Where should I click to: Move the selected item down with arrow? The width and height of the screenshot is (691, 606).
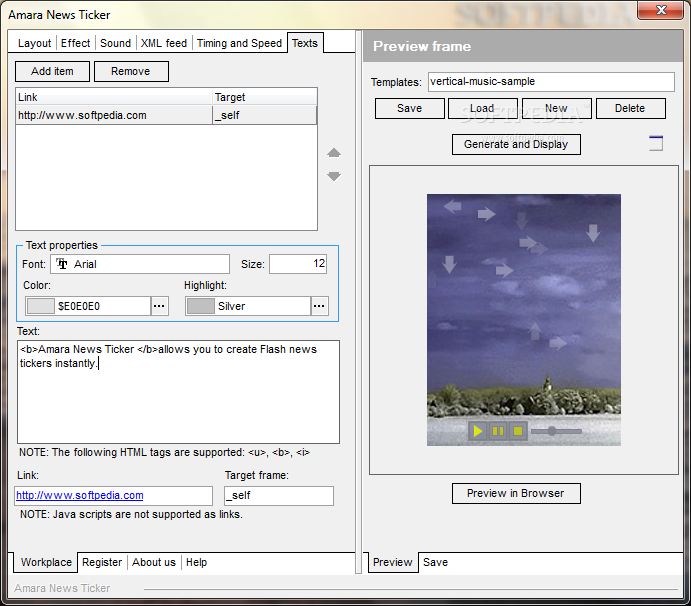[334, 176]
